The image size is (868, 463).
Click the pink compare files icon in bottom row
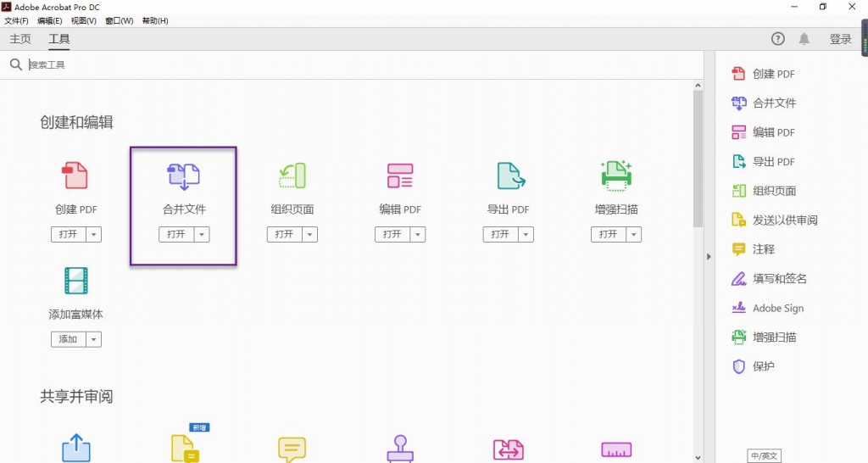[x=509, y=449]
